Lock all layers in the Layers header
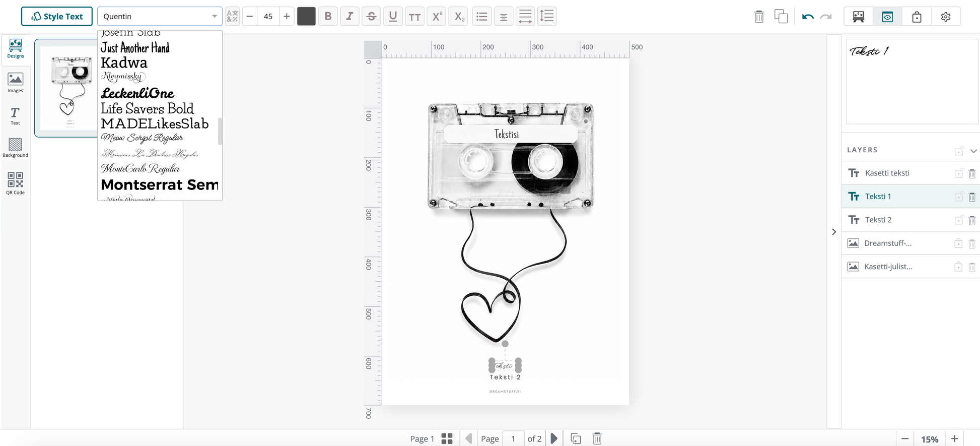980x446 pixels. (x=959, y=151)
